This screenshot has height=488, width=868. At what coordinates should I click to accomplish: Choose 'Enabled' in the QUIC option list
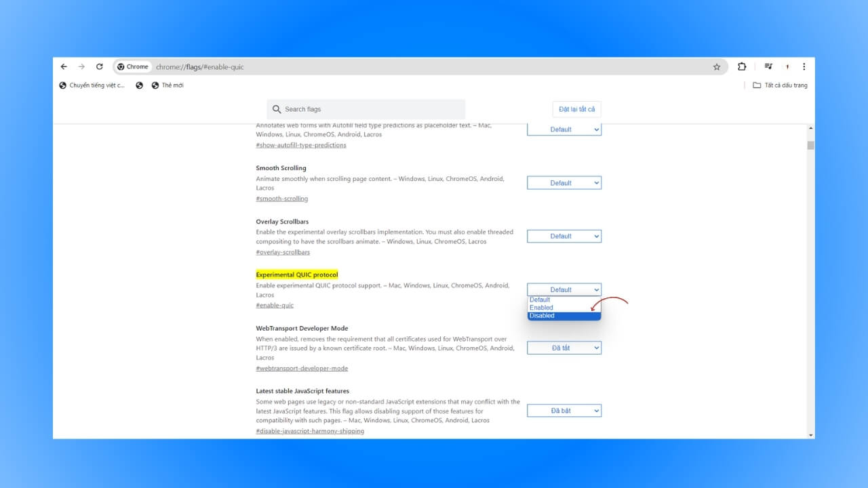click(x=564, y=308)
